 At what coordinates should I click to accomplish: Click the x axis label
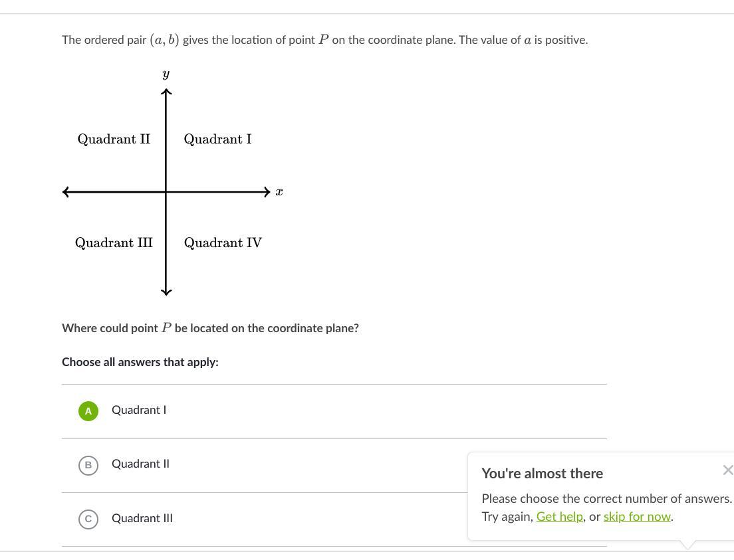click(x=279, y=192)
